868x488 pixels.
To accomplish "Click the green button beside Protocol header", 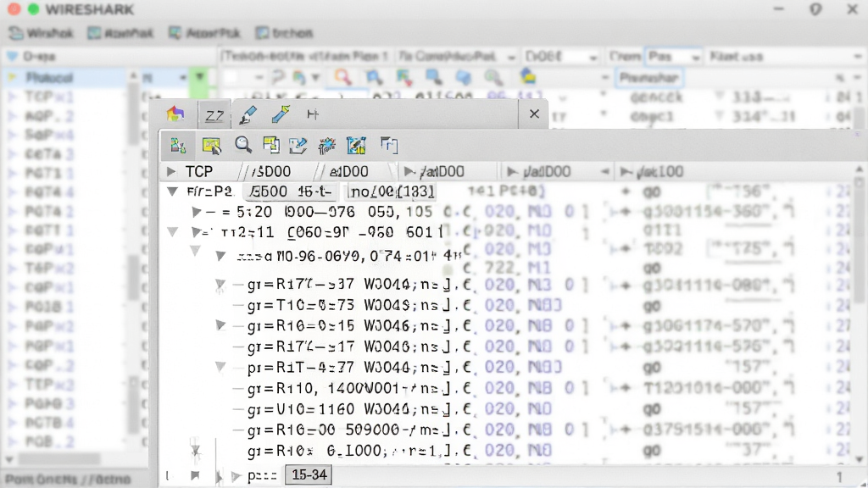I will point(199,77).
